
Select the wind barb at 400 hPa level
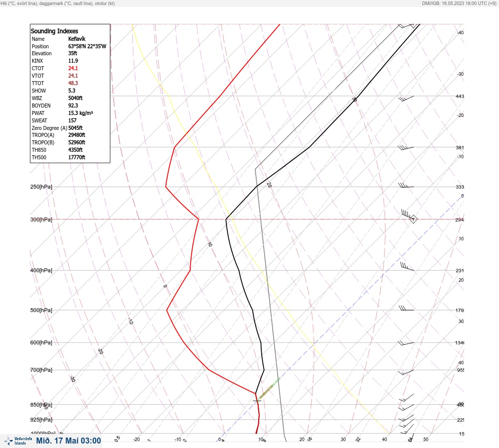407,266
